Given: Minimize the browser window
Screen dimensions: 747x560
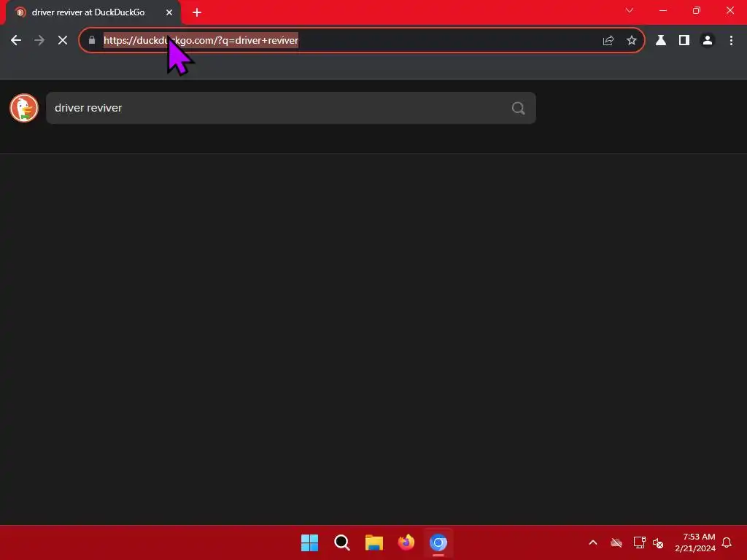Looking at the screenshot, I should point(662,10).
